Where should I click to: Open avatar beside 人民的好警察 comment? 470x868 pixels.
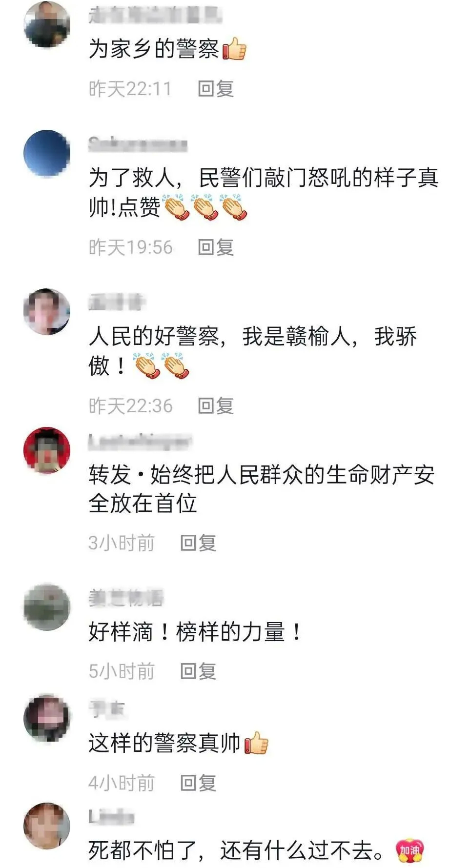coord(47,311)
